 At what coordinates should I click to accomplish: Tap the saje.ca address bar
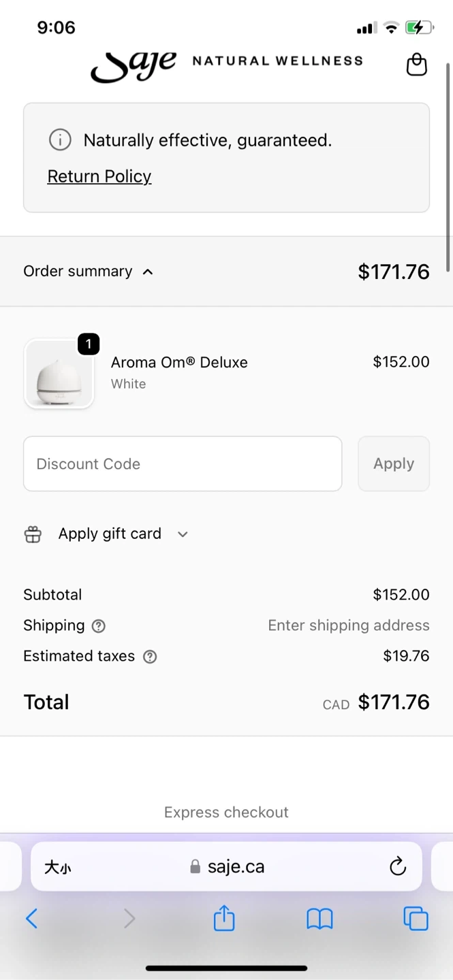(228, 866)
